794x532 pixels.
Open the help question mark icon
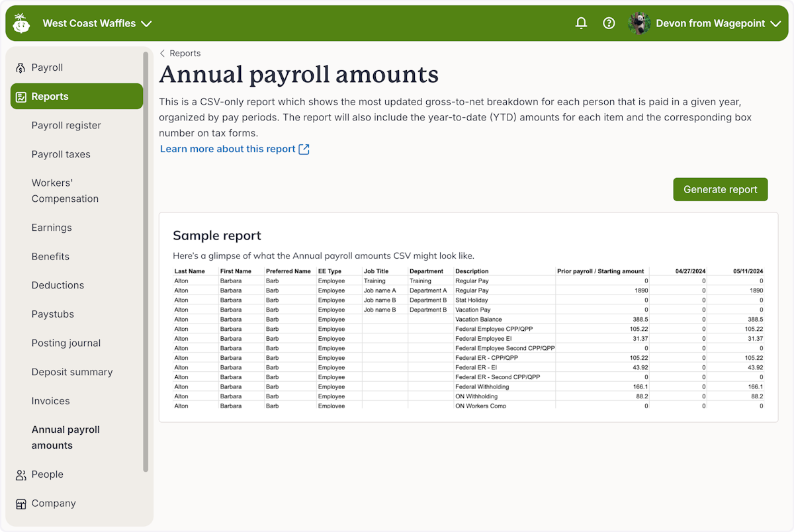point(609,22)
